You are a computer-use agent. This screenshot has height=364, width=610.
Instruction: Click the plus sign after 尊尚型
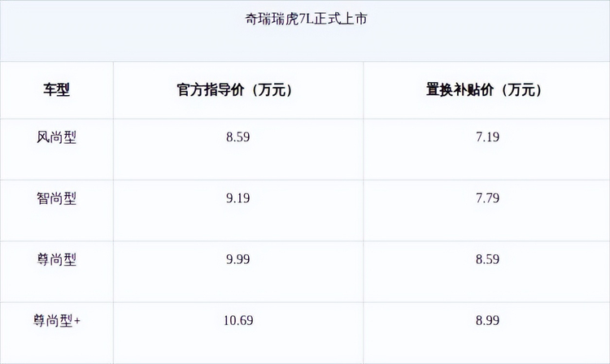pos(78,321)
